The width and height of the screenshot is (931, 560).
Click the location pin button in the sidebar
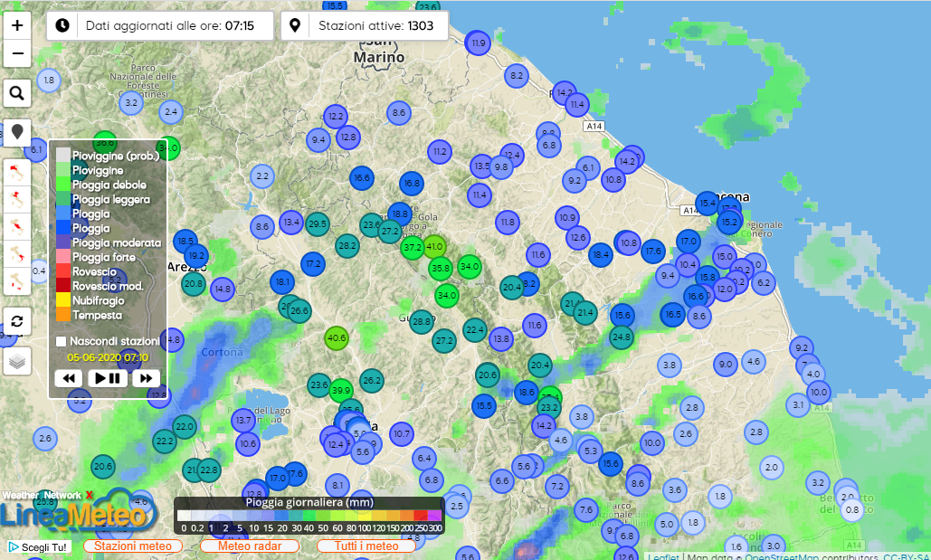click(17, 132)
